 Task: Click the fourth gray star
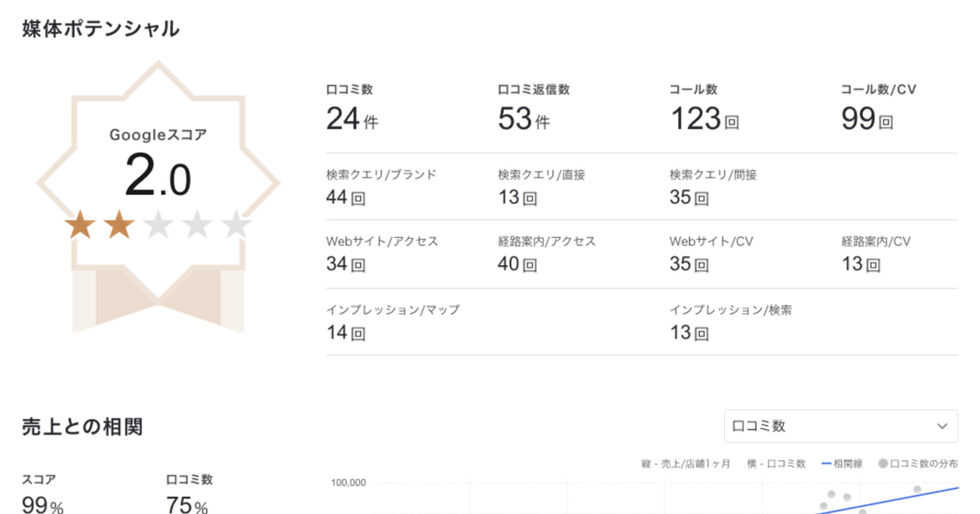point(197,225)
